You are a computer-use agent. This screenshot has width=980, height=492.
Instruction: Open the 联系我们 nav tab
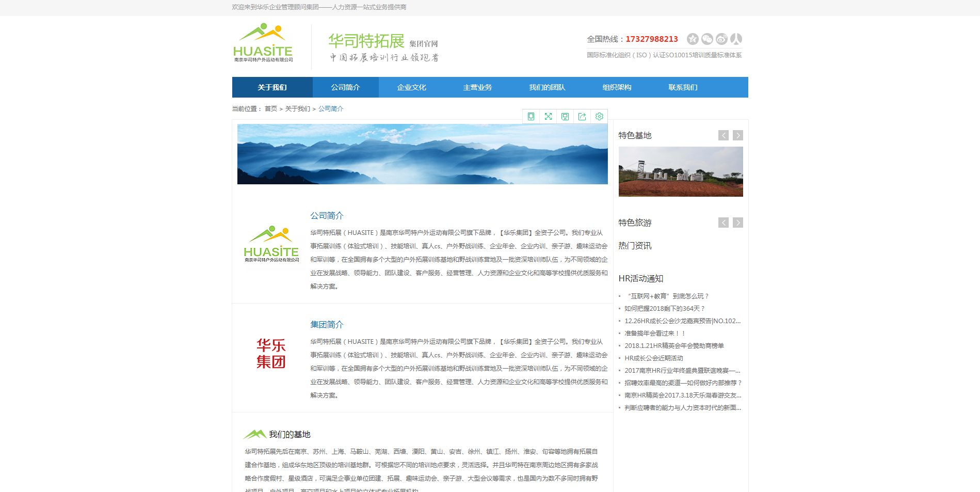click(683, 87)
